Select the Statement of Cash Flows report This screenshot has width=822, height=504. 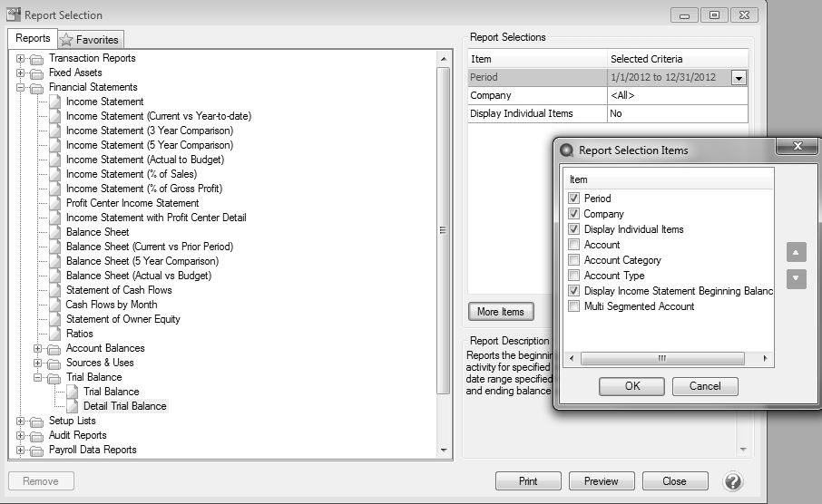point(118,290)
